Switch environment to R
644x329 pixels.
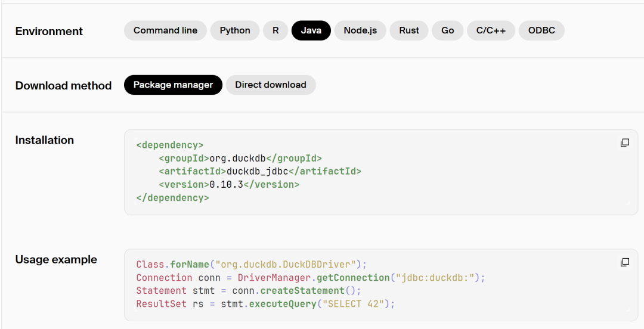pos(275,30)
